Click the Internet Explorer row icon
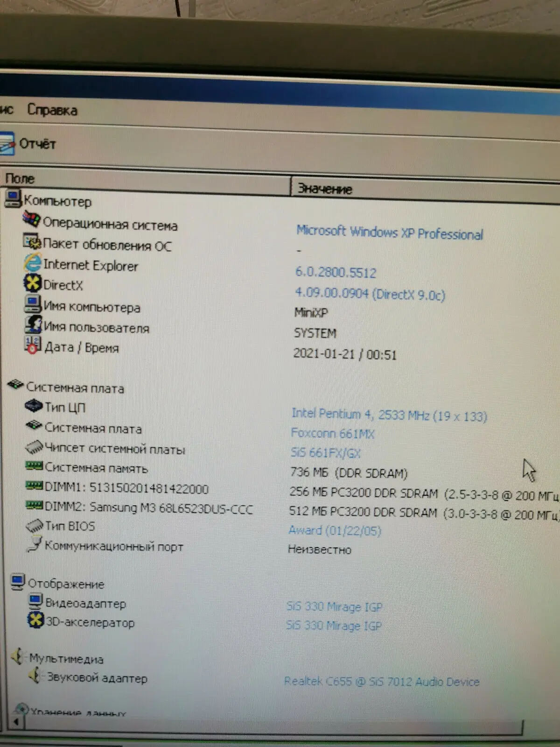This screenshot has height=747, width=560. [33, 262]
